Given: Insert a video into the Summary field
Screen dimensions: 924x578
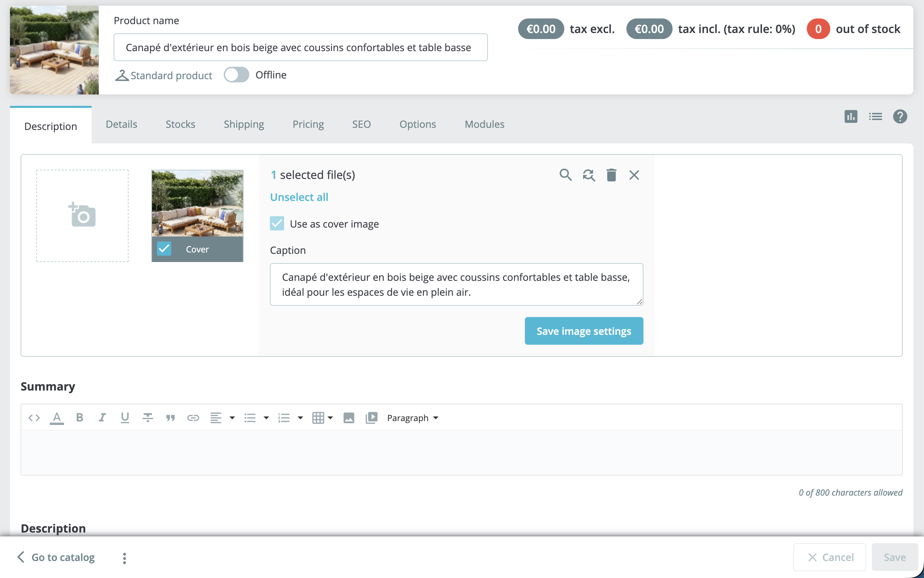Looking at the screenshot, I should [370, 418].
